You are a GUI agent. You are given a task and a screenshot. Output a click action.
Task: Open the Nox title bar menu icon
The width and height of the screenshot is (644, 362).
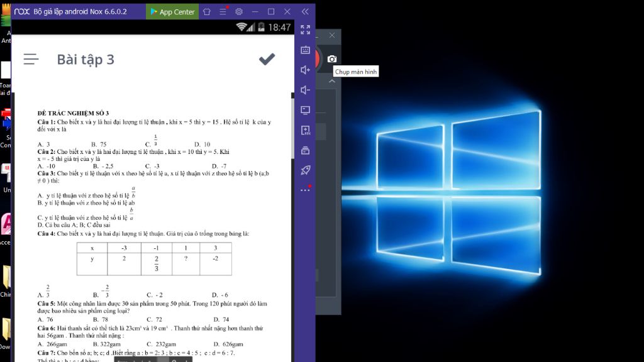223,11
